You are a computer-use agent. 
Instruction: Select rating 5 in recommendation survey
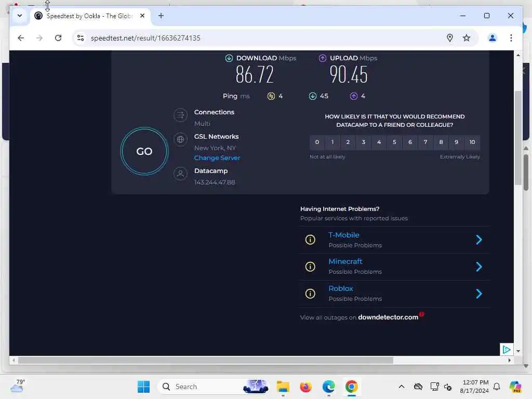coord(394,142)
